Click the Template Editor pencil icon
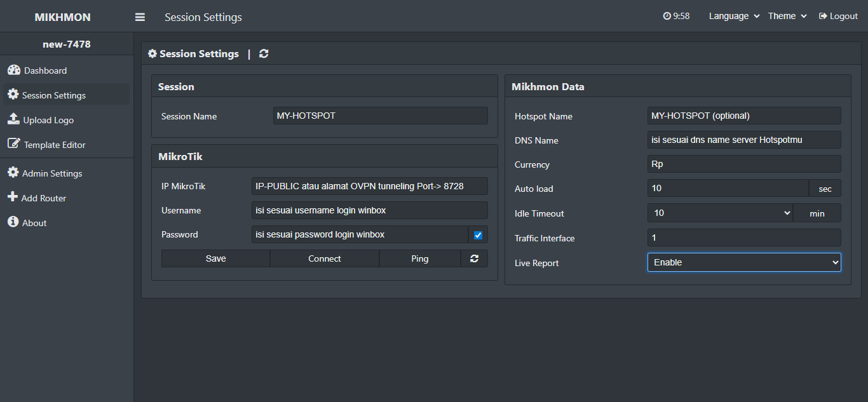Screen dimensions: 868x402 click(13, 144)
